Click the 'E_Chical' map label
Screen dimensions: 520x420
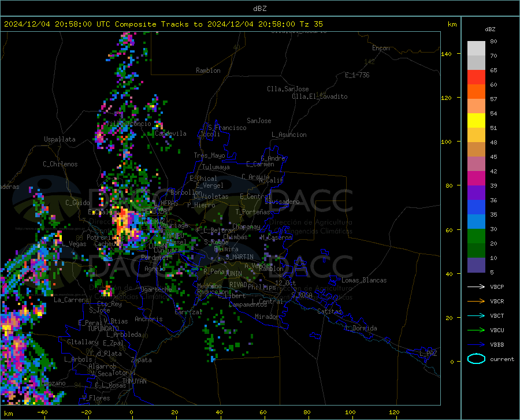pos(203,179)
